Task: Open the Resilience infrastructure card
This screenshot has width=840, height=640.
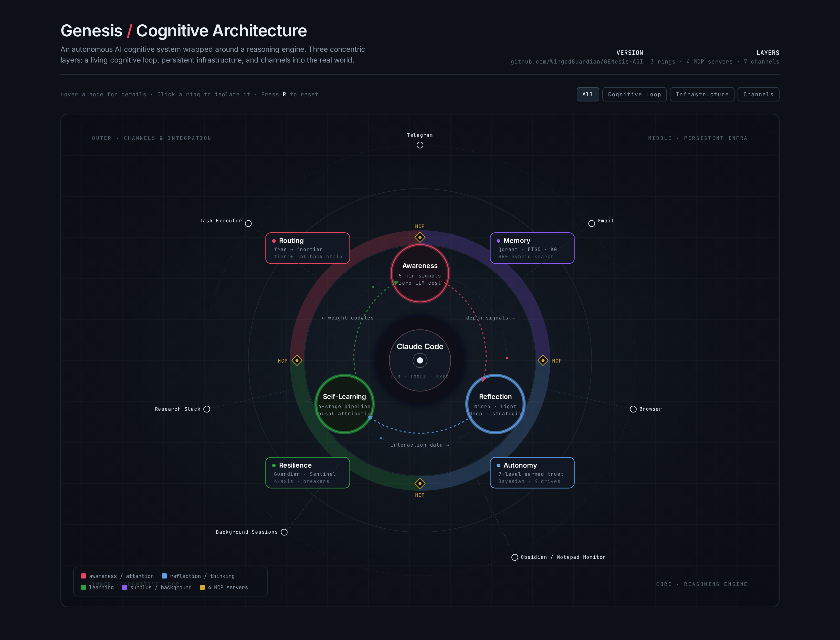Action: pos(307,473)
